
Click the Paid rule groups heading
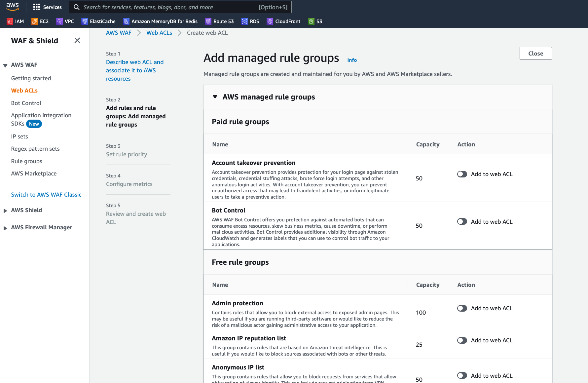pos(240,122)
